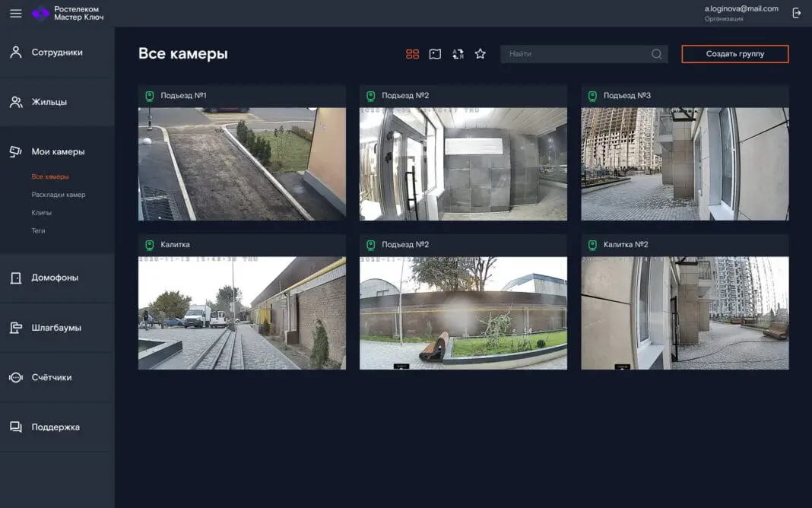Open the Подъезд №3 camera thumbnail
The height and width of the screenshot is (508, 812).
click(x=684, y=164)
